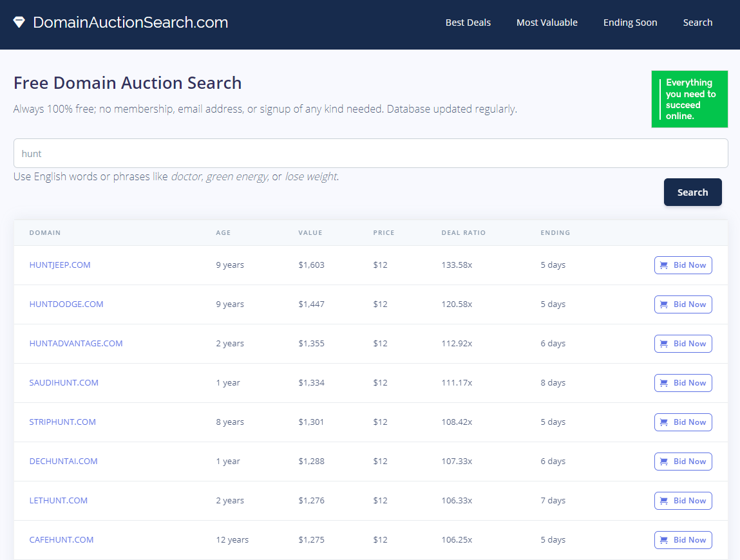Select the $1,603 value cell
Image resolution: width=740 pixels, height=560 pixels.
[312, 265]
